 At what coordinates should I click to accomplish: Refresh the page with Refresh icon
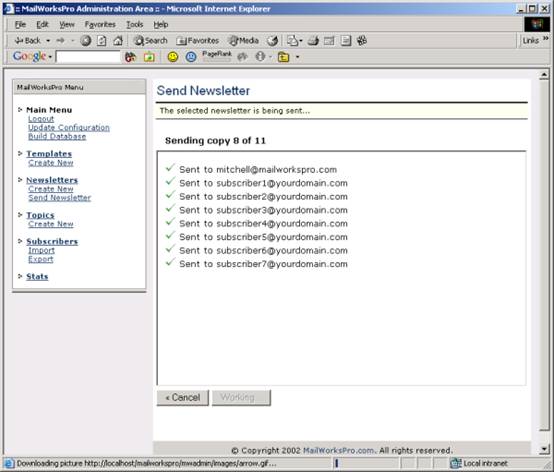pos(101,41)
